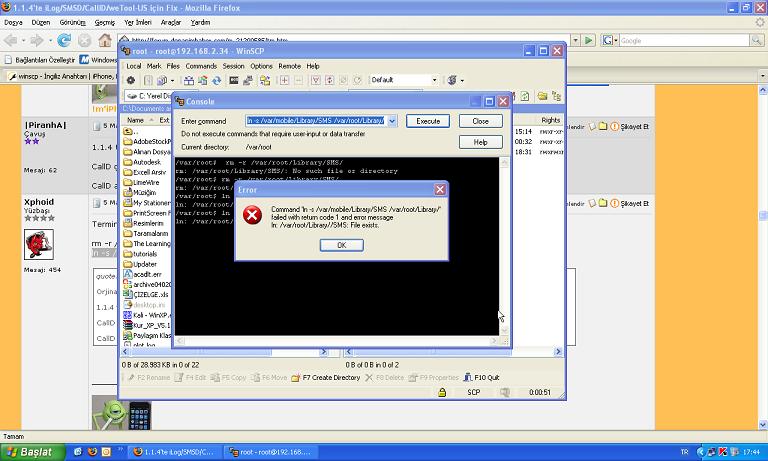Click WinSCP unselect files minus icon
This screenshot has height=461, width=768.
tap(298, 80)
